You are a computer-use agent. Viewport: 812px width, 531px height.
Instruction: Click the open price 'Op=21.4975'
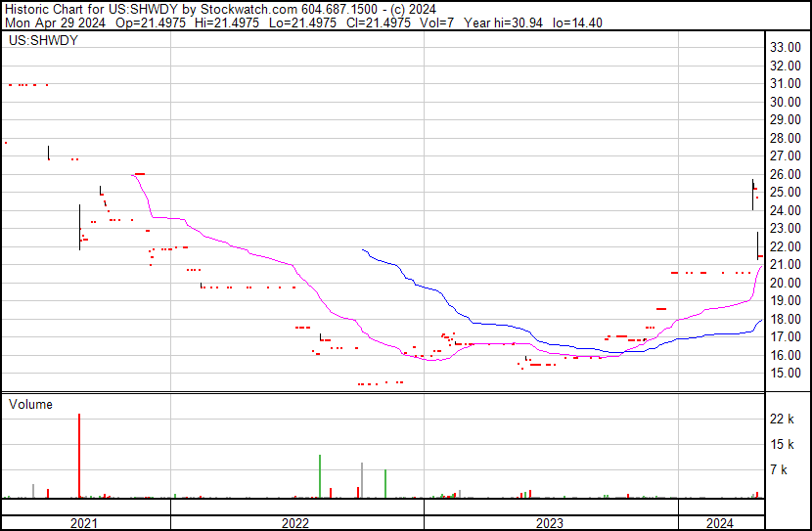pos(151,22)
